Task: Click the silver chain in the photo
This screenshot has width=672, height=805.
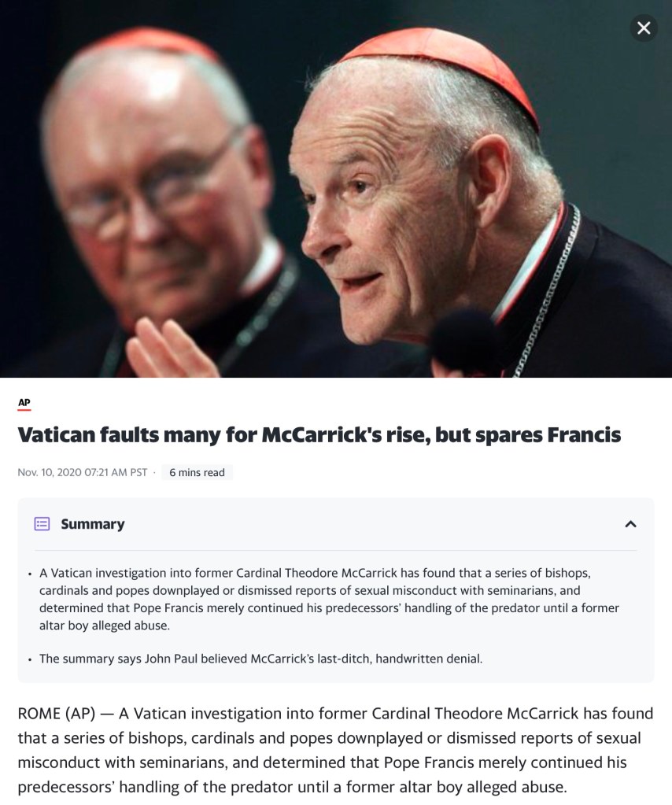Action: (549, 287)
